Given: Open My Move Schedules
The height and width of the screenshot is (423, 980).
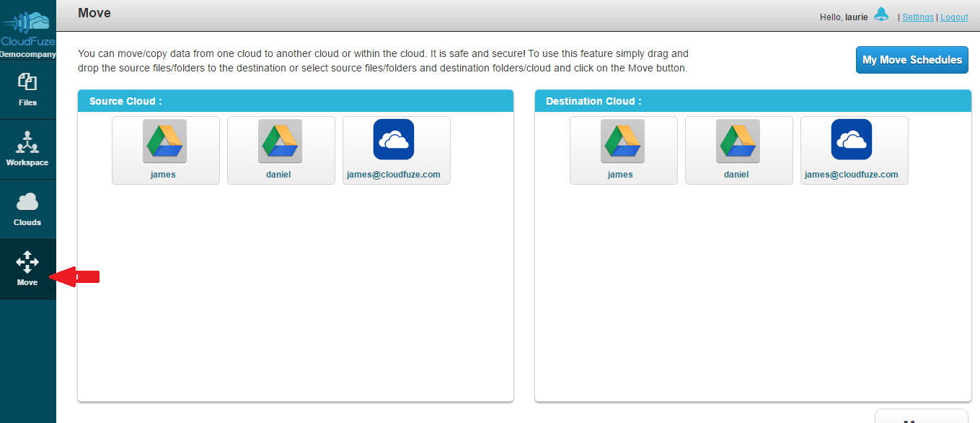Looking at the screenshot, I should click(x=912, y=60).
